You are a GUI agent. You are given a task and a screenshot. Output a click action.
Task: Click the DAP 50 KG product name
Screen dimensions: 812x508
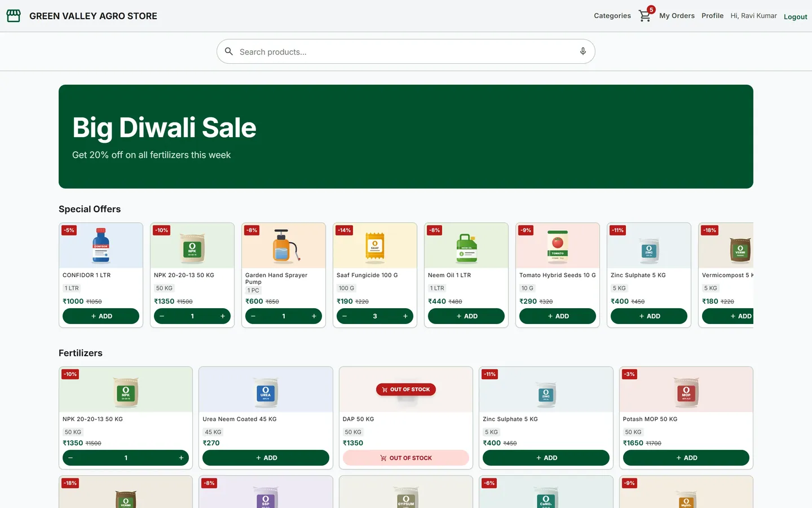(358, 419)
